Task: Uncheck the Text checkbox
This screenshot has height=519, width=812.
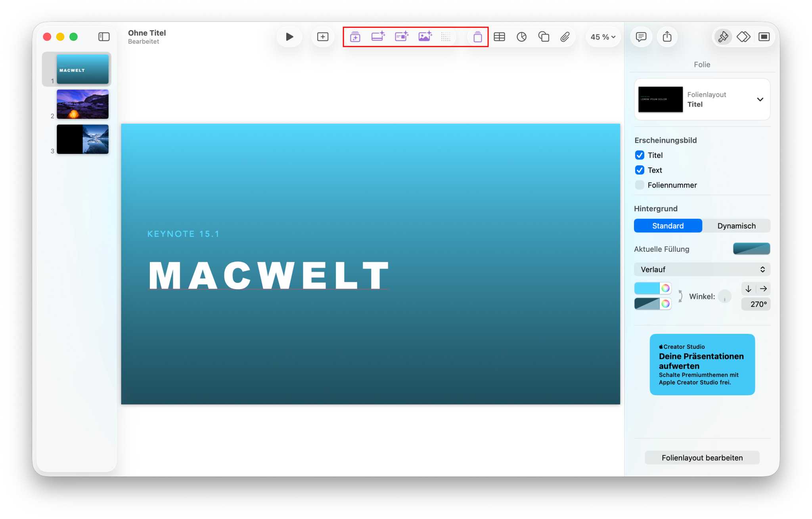Action: click(x=640, y=170)
